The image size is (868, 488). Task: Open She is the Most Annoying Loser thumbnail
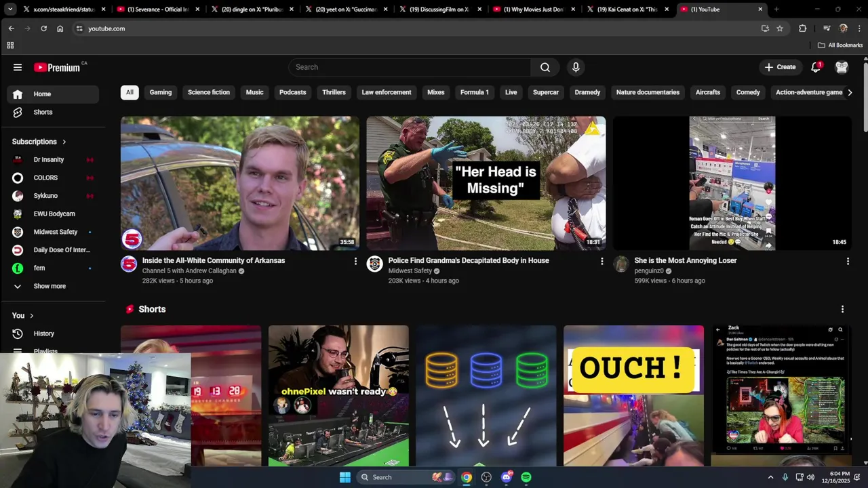coord(732,184)
